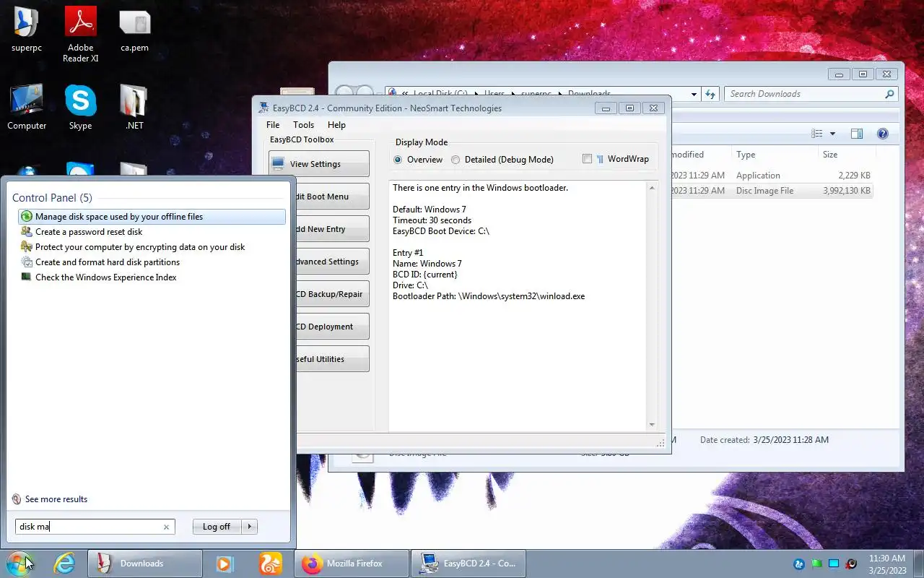Screen dimensions: 924x578
Task: Click the Windows Start orb
Action: (19, 563)
